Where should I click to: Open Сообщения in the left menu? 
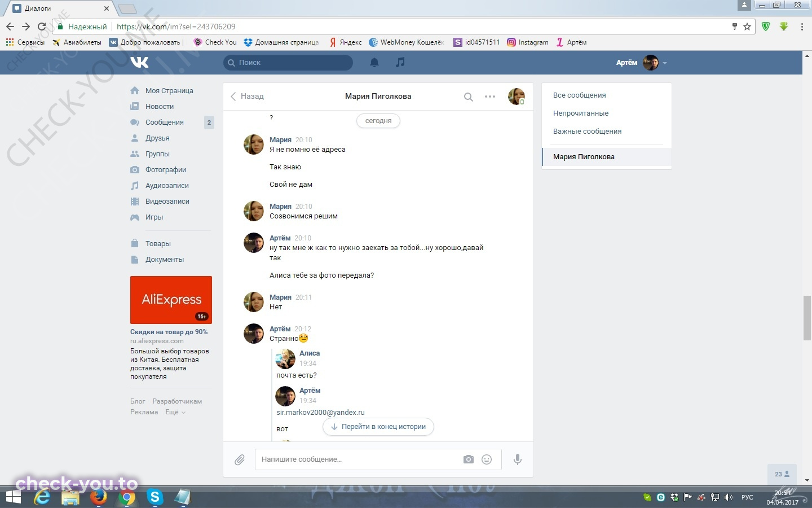click(165, 122)
